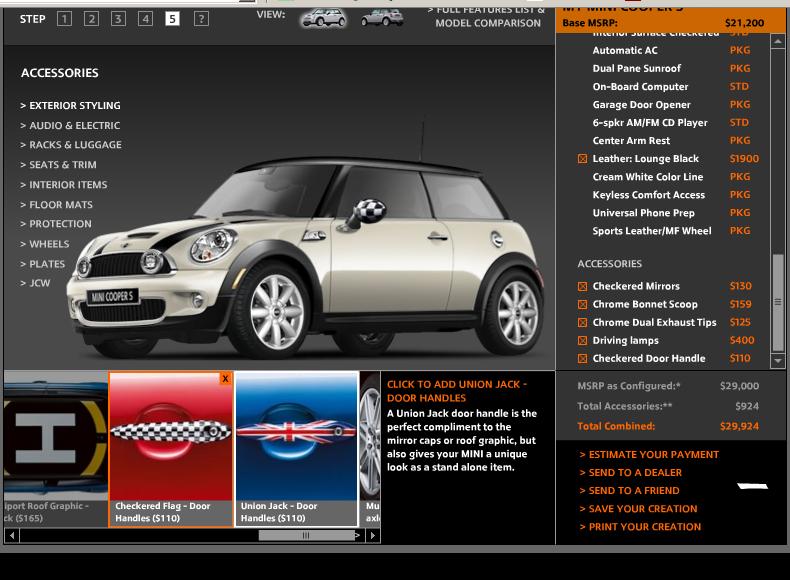This screenshot has height=580, width=790.
Task: Go to configurator step 2
Action: pos(91,19)
